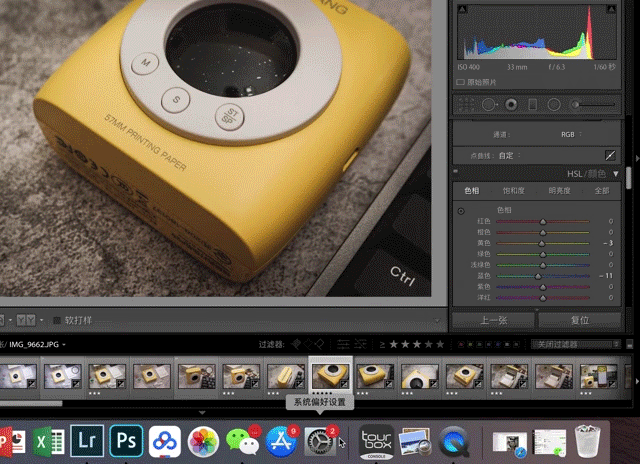Collapse the HSL / 颜色 panel
Screen dimensions: 640x464
coord(616,174)
